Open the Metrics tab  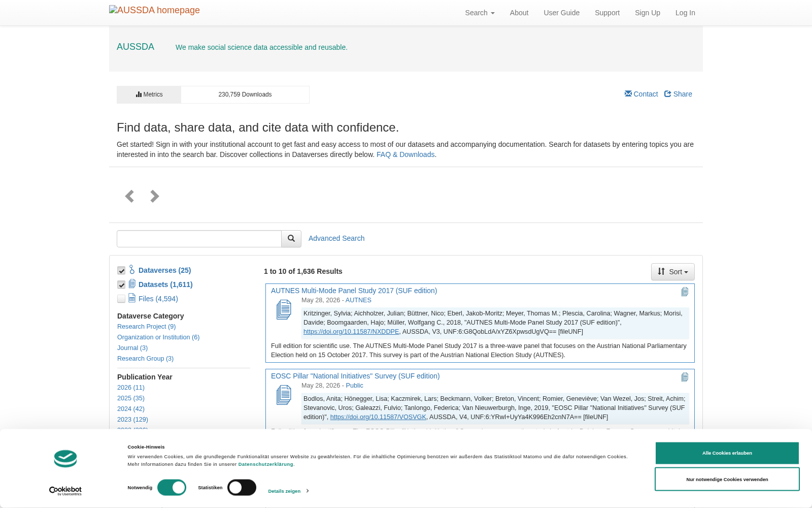(149, 94)
